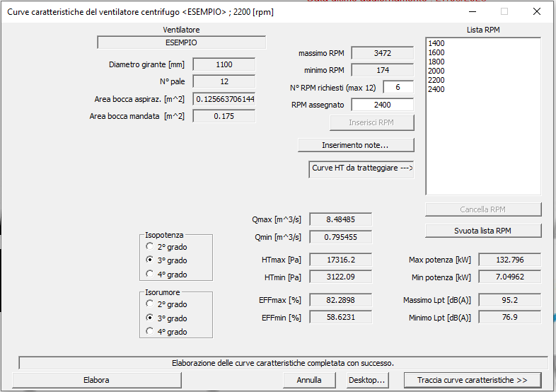The image size is (556, 392).
Task: Select Isopotenza 4° grado radio button
Action: pos(150,274)
